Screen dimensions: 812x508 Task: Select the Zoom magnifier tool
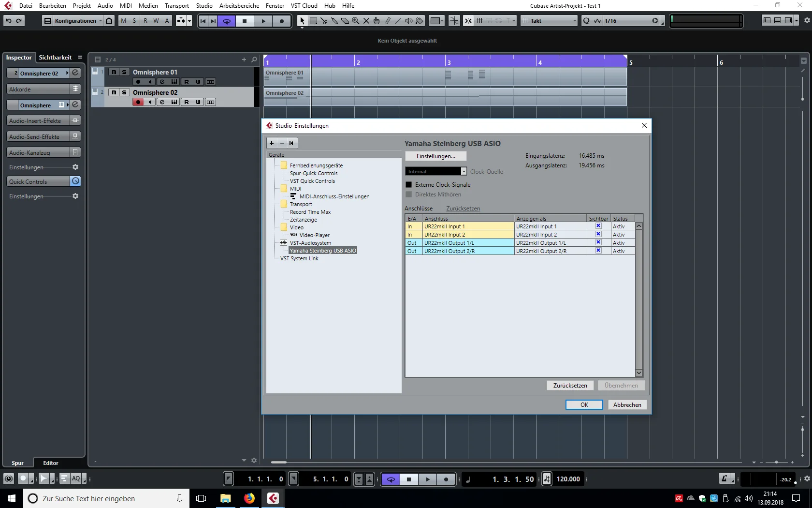click(355, 21)
